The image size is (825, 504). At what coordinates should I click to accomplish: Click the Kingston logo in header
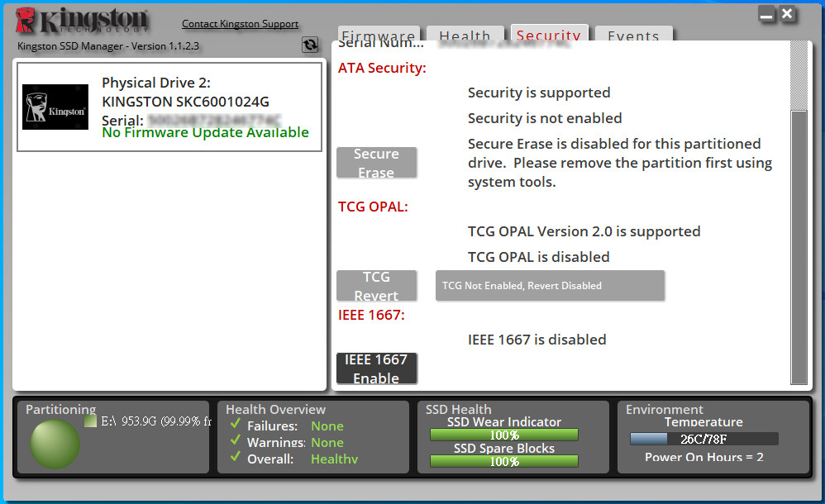pos(82,21)
